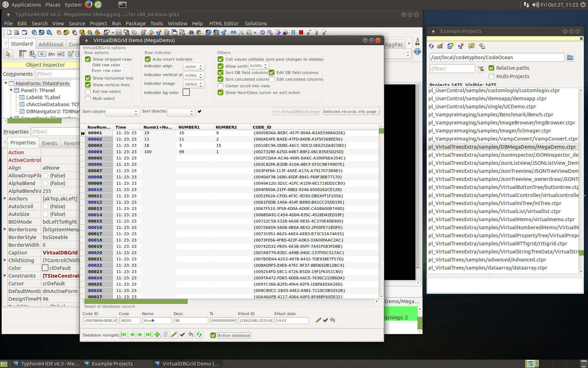Toggle Show horizontal lines checkbox
The height and width of the screenshot is (368, 588).
click(x=88, y=78)
